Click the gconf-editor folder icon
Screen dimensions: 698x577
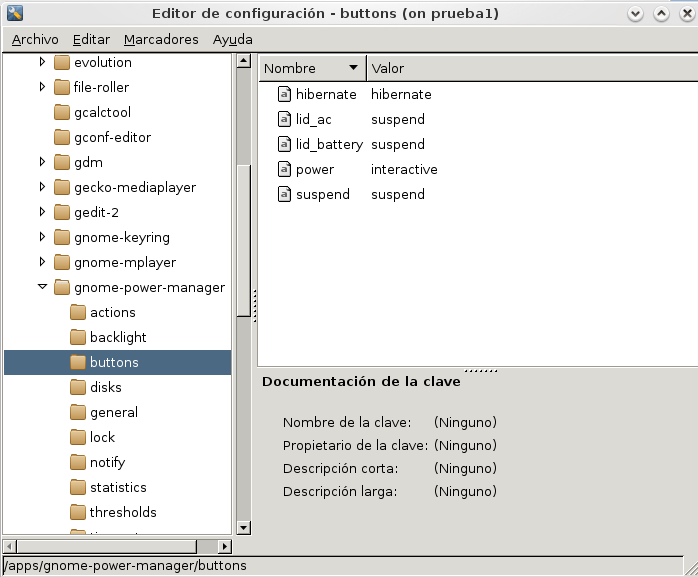pyautogui.click(x=62, y=137)
